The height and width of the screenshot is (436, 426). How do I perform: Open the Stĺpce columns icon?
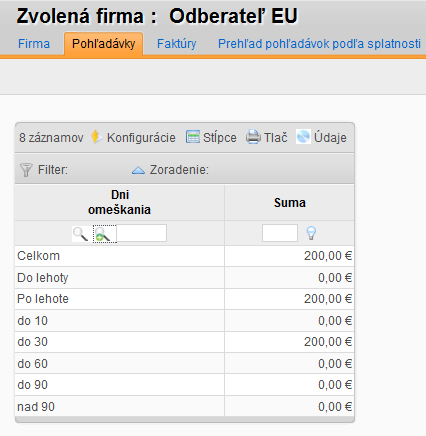point(193,137)
